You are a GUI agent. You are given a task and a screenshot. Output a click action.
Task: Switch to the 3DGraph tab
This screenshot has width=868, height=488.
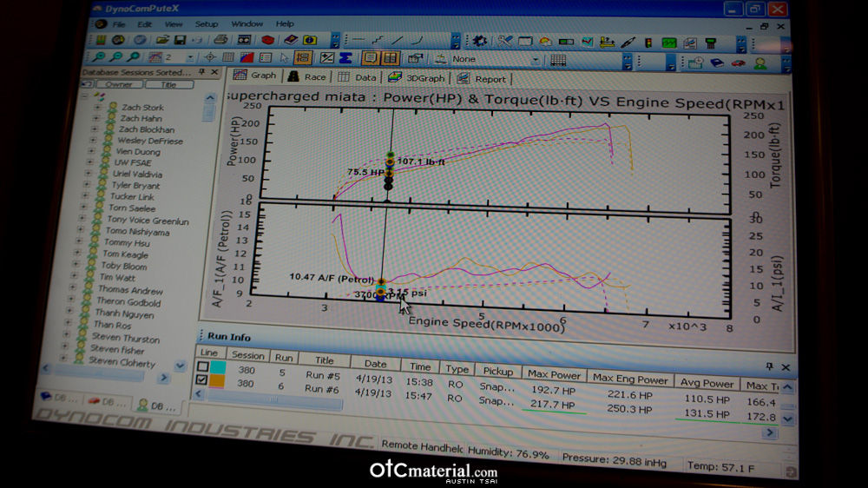pyautogui.click(x=417, y=78)
